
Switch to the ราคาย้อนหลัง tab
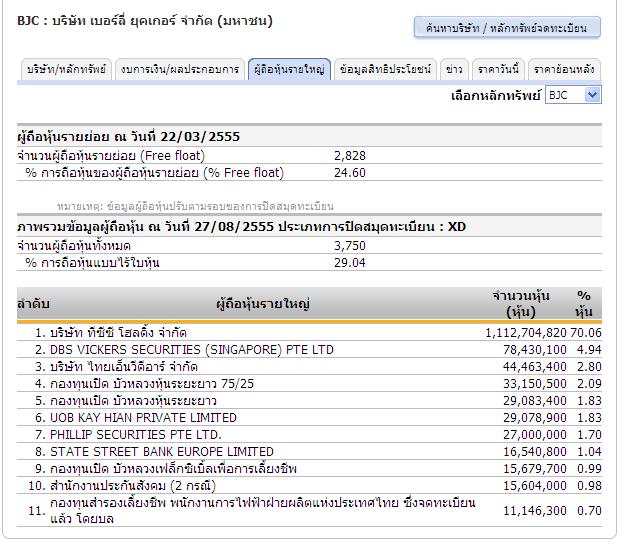tap(564, 69)
